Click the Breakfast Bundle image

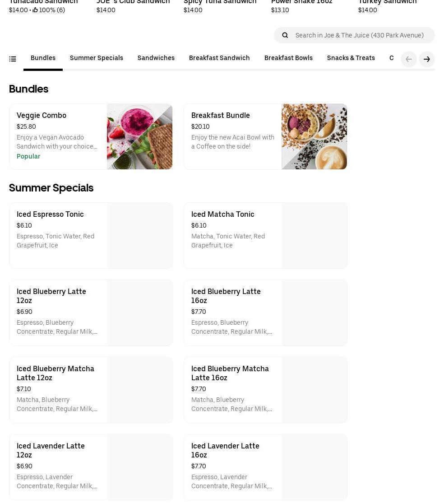tap(314, 137)
